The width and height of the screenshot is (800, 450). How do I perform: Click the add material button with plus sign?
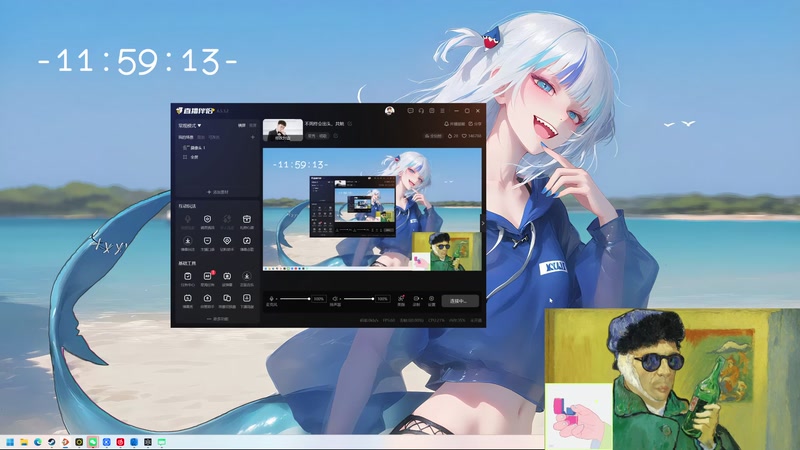tap(217, 192)
